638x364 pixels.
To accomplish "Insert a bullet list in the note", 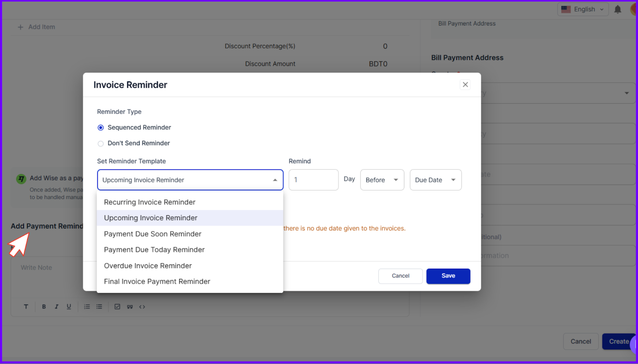I will (99, 307).
